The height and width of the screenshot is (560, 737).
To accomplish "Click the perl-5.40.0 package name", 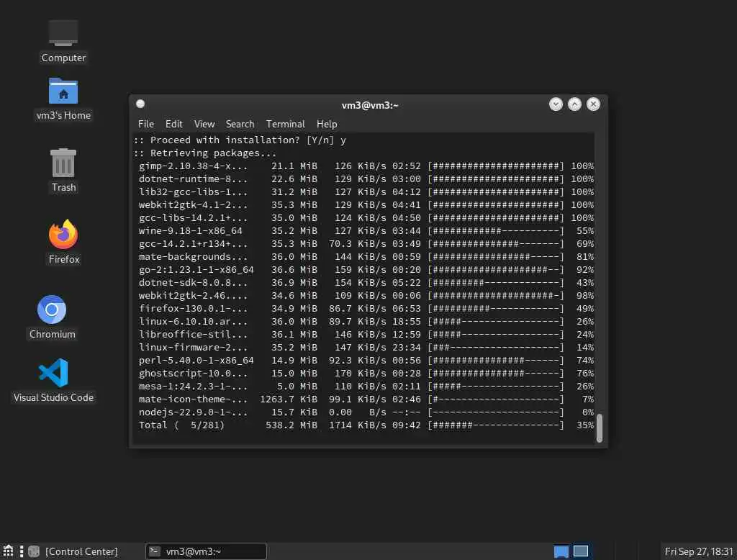I will [x=196, y=360].
